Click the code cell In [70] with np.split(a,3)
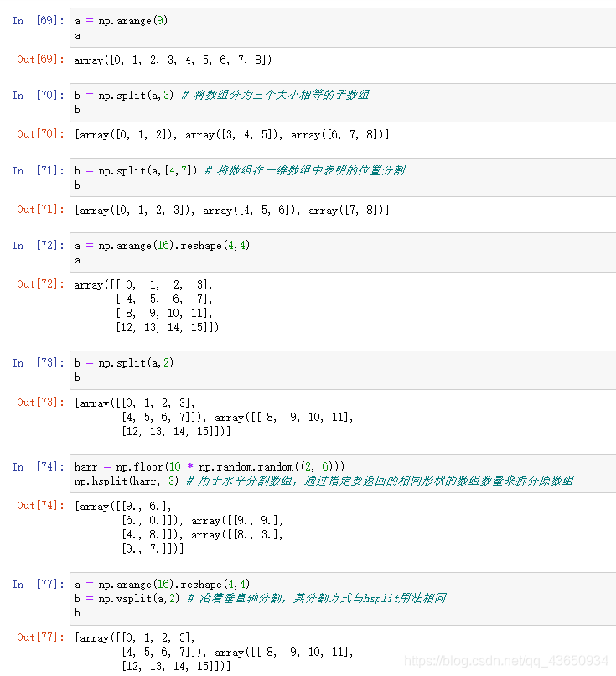Screen dimensions: 616x676 click(343, 102)
